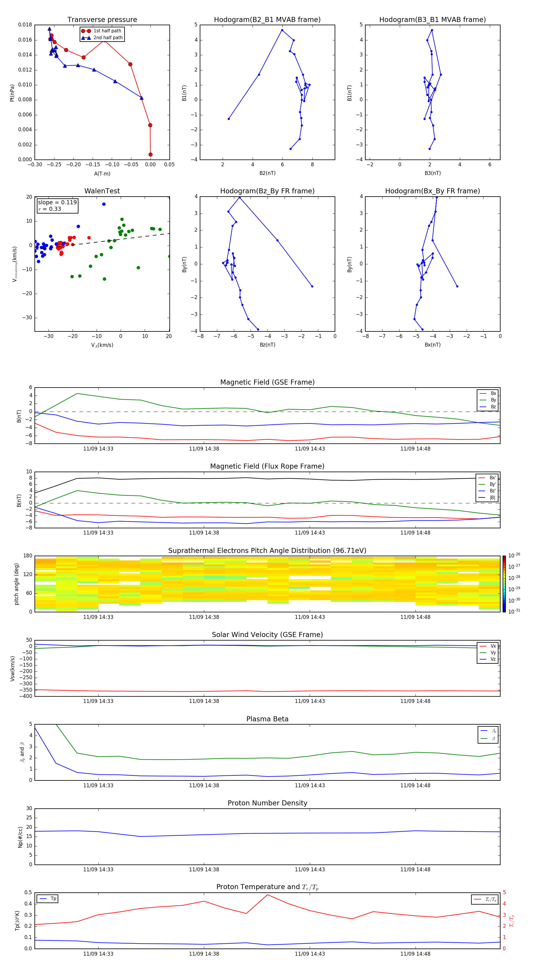Click the 'B2(nT)' x-axis label
Image resolution: width=535 pixels, height=980 pixels.
pos(267,173)
